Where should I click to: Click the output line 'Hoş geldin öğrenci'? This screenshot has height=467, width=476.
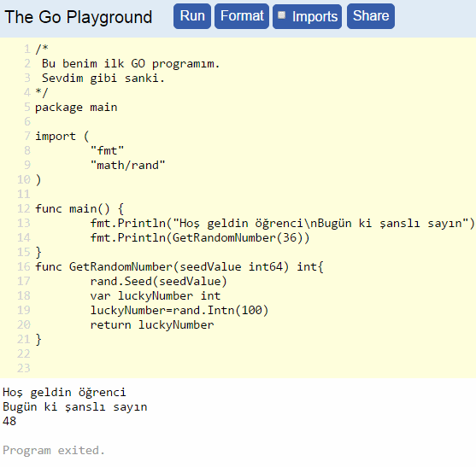point(64,393)
